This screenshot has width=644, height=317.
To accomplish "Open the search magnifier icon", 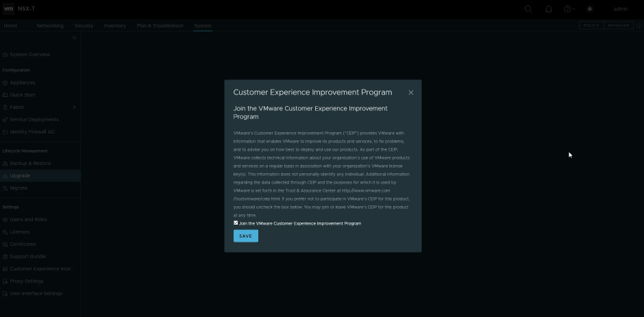I will coord(528,9).
